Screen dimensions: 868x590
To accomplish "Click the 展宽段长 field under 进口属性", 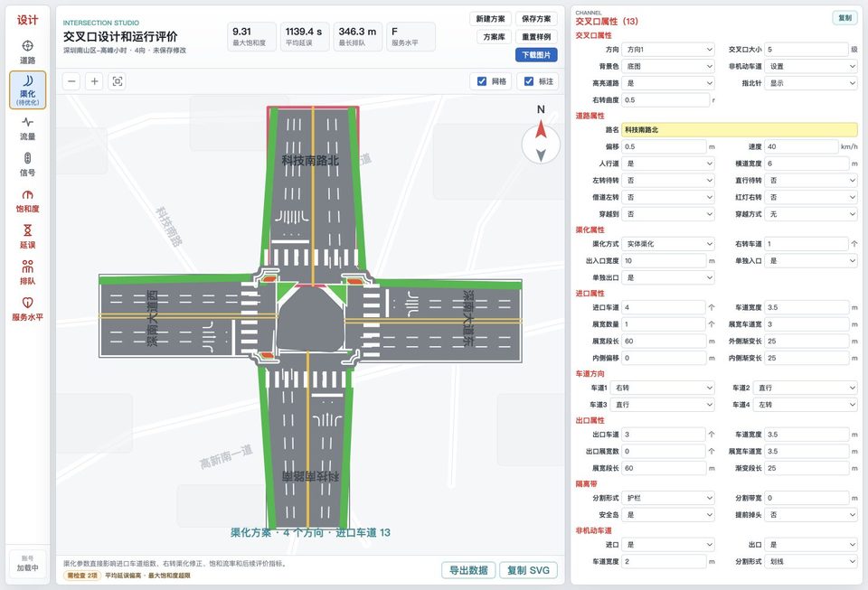I will (x=664, y=342).
